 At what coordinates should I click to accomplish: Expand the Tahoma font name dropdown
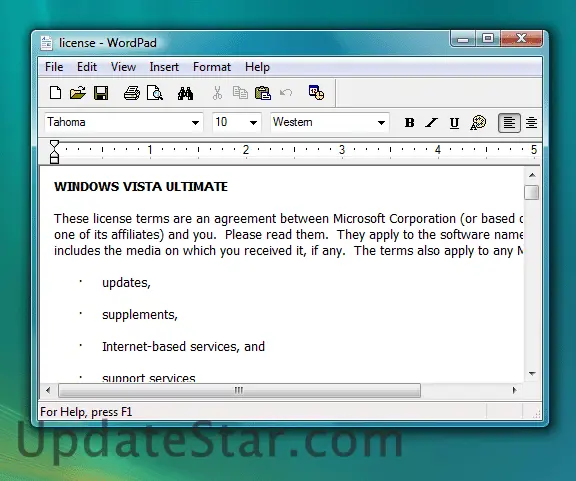(x=195, y=123)
